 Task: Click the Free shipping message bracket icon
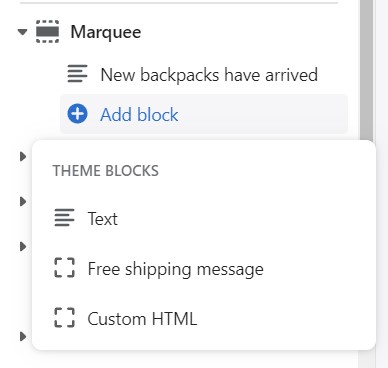pos(64,268)
